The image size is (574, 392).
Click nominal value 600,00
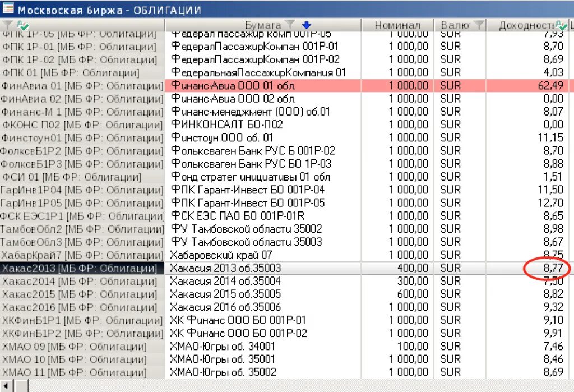(x=413, y=294)
